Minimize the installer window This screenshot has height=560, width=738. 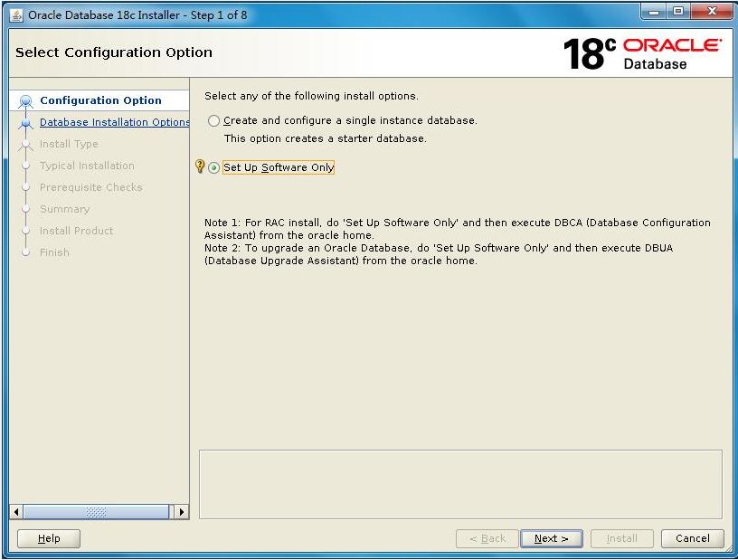pyautogui.click(x=654, y=12)
